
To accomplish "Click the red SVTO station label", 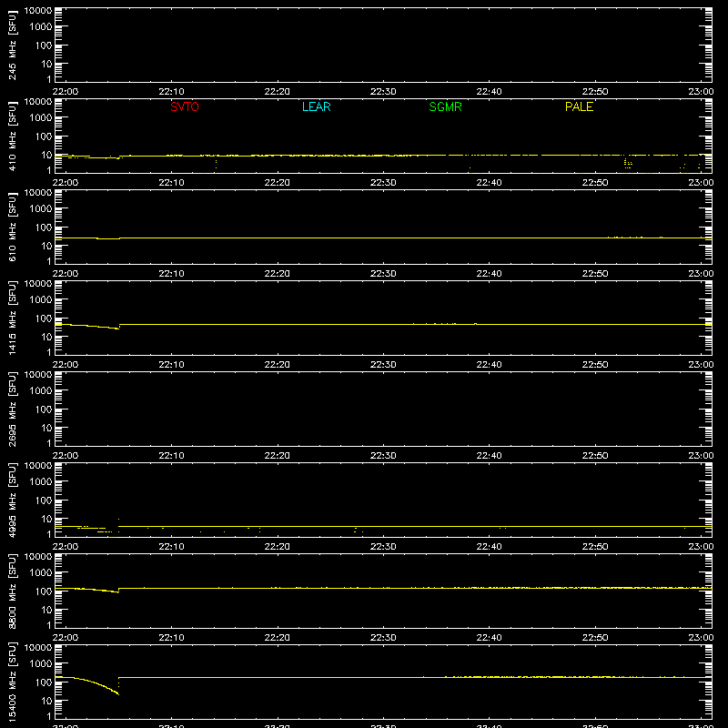I will [x=185, y=106].
